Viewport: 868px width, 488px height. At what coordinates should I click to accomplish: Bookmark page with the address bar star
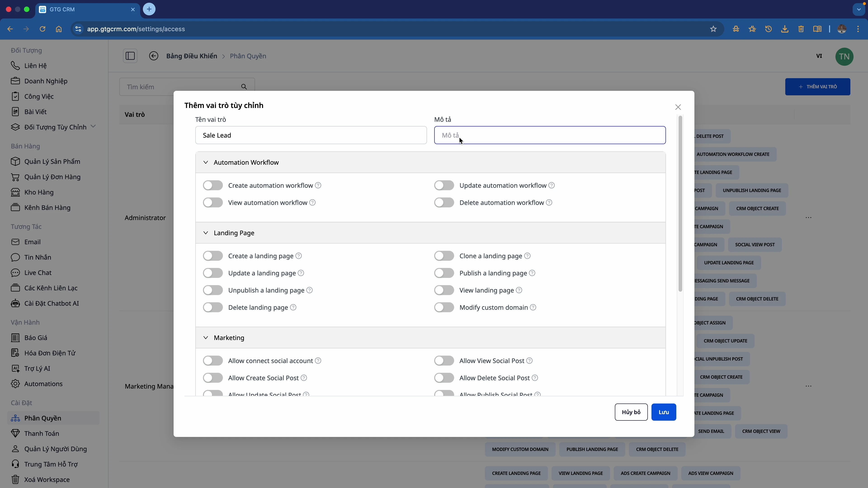pos(713,29)
